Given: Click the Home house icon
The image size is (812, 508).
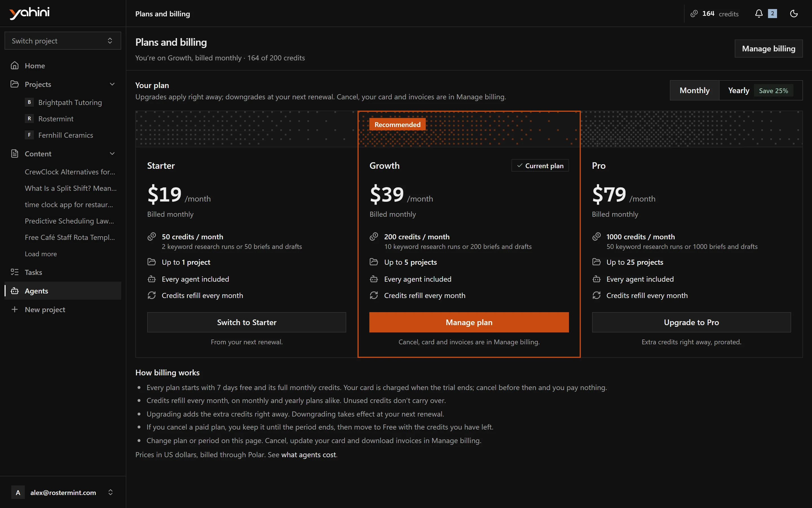Looking at the screenshot, I should pos(14,65).
